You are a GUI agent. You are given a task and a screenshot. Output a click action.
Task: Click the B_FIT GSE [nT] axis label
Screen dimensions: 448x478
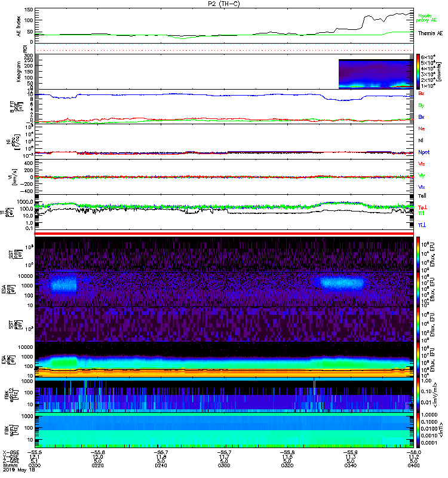[17, 107]
